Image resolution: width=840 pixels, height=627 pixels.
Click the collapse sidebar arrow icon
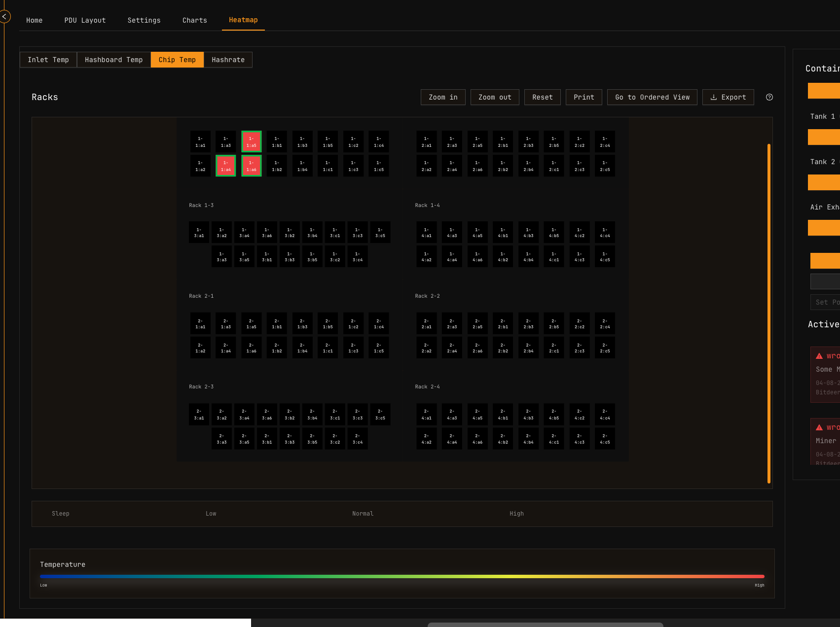[x=4, y=17]
